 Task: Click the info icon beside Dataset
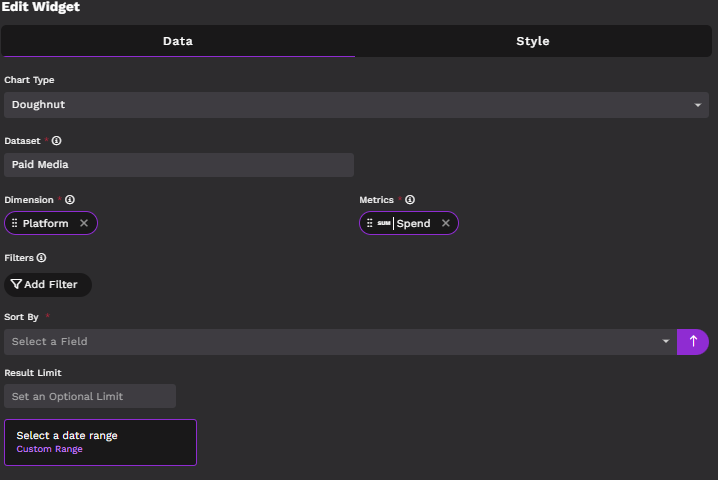[x=57, y=141]
